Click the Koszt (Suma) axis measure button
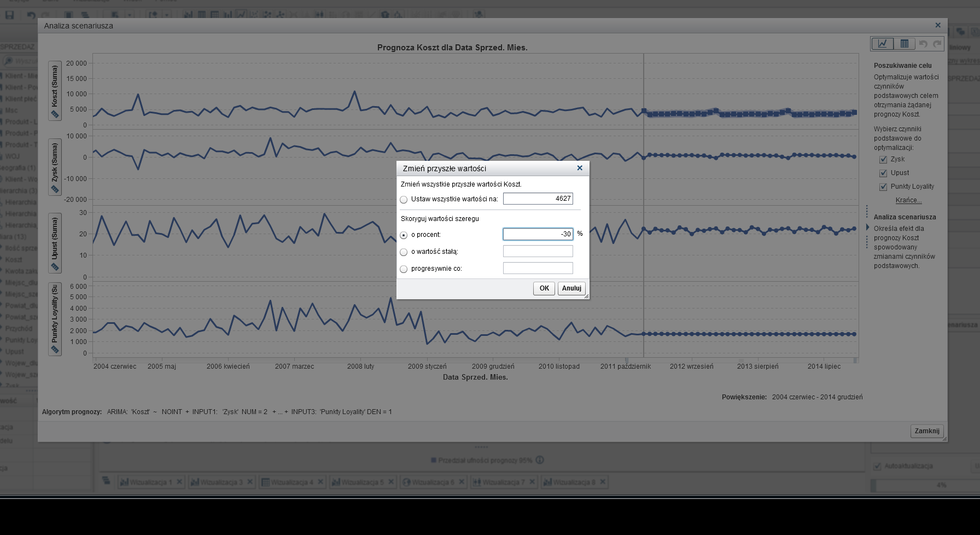This screenshot has height=535, width=980. (55, 91)
